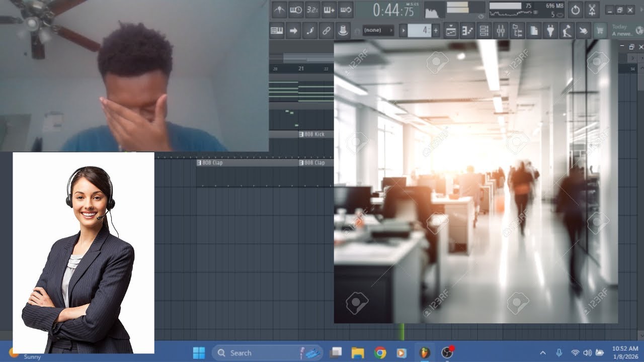
Task: Click the pointing hand icon before the cart
Action: pos(584,31)
